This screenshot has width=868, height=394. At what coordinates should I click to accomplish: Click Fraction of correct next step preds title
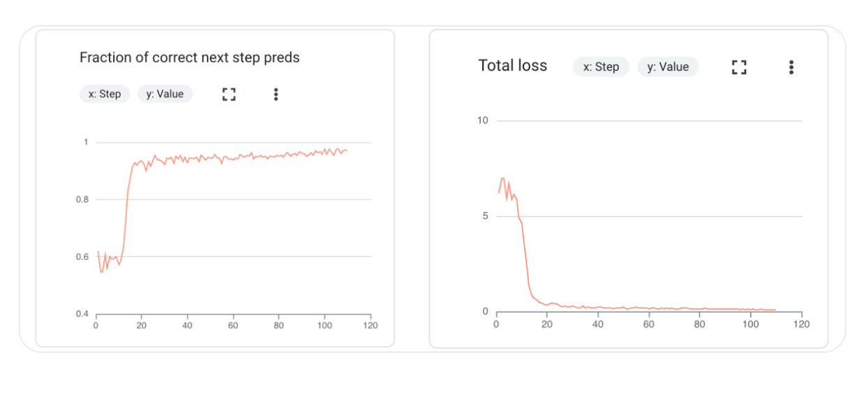point(190,57)
